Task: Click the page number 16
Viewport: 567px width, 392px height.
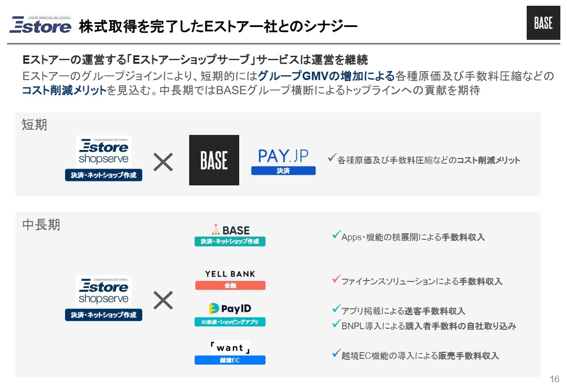Action: click(554, 379)
